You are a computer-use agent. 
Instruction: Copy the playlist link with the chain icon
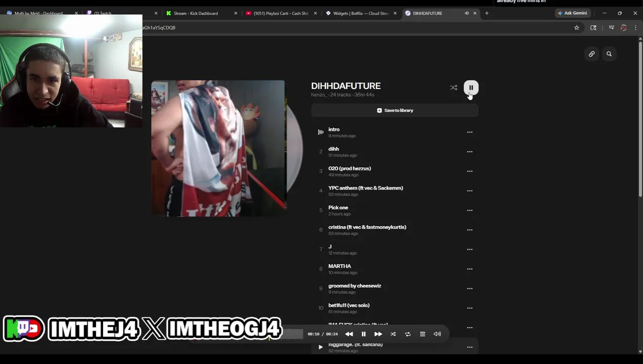coord(591,54)
